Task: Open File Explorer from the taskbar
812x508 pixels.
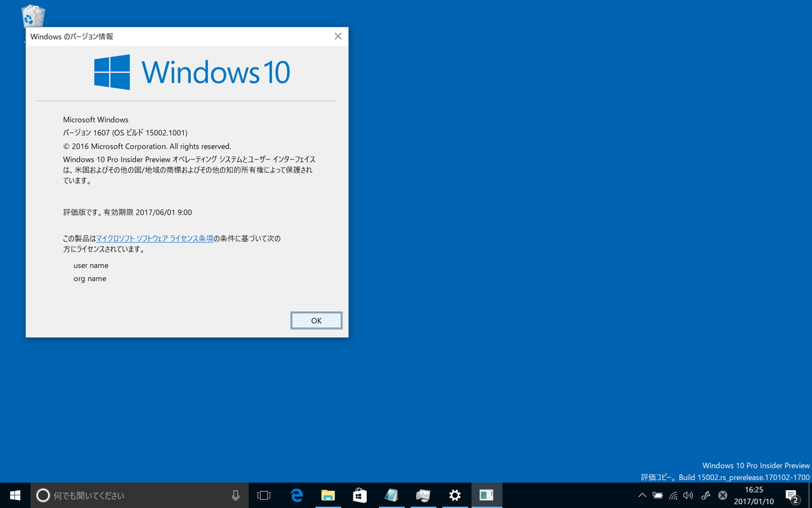Action: pyautogui.click(x=328, y=495)
